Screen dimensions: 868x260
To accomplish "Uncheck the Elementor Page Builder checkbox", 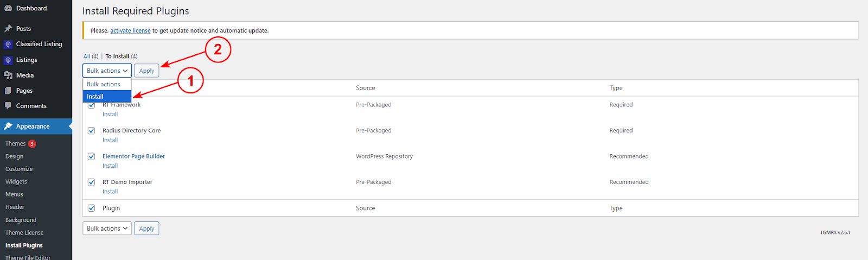I will click(x=92, y=156).
